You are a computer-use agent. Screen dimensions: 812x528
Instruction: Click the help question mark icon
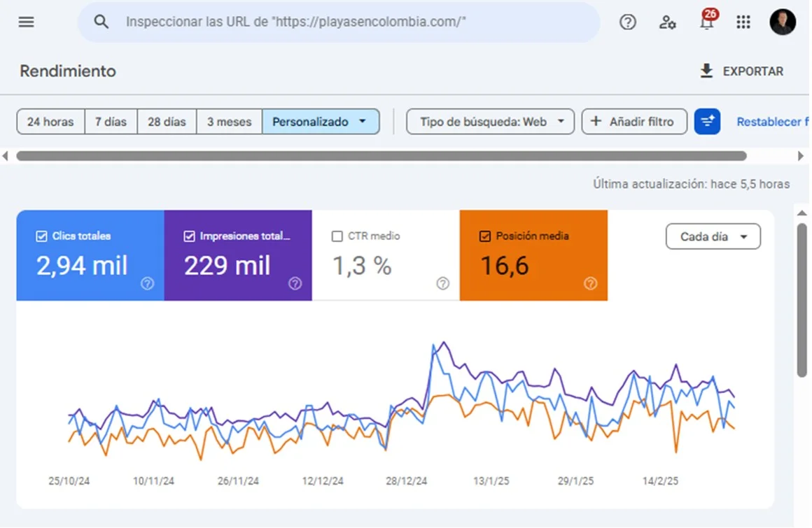(x=628, y=22)
